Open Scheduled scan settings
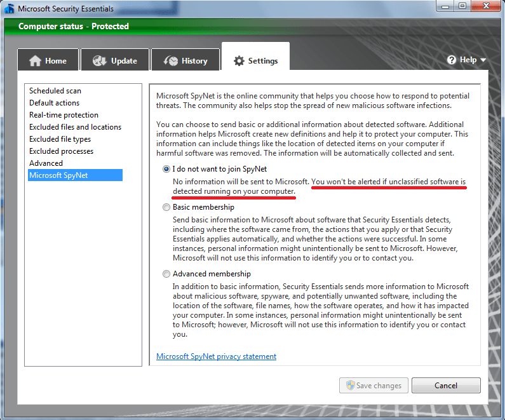This screenshot has width=505, height=420. [55, 91]
